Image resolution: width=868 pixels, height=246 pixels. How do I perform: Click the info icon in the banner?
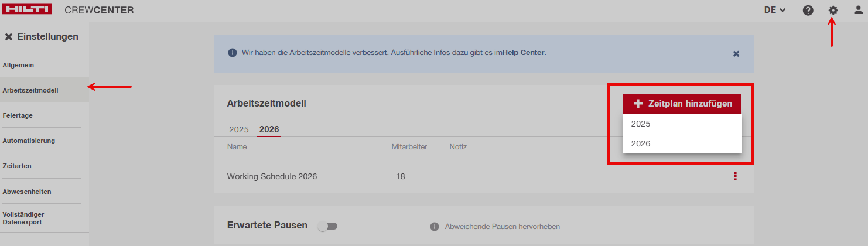(231, 53)
